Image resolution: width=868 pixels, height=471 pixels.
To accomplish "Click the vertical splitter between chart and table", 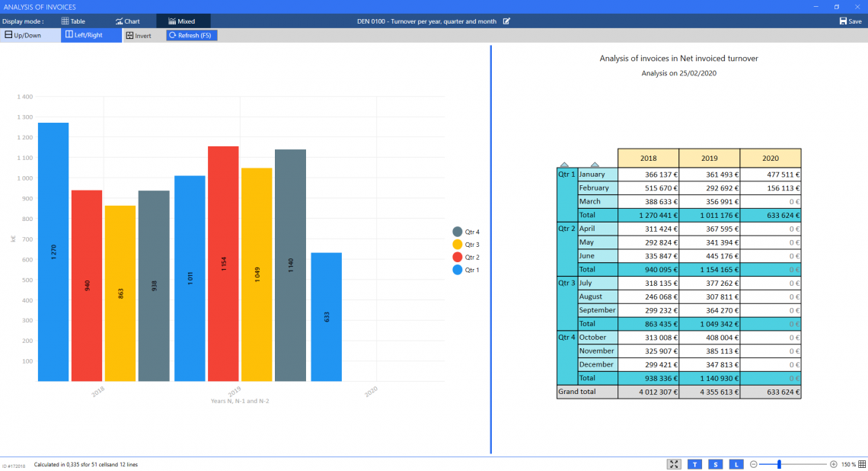I will 490,249.
